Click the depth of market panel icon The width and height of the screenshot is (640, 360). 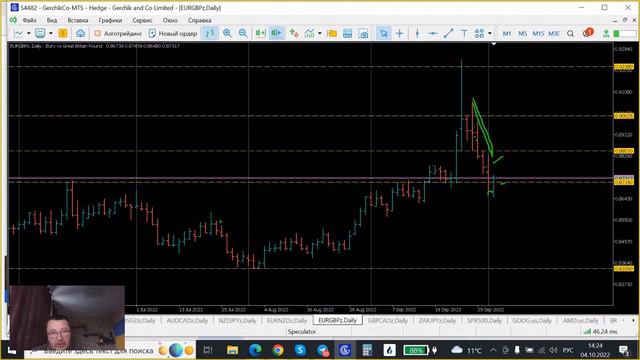point(347,33)
